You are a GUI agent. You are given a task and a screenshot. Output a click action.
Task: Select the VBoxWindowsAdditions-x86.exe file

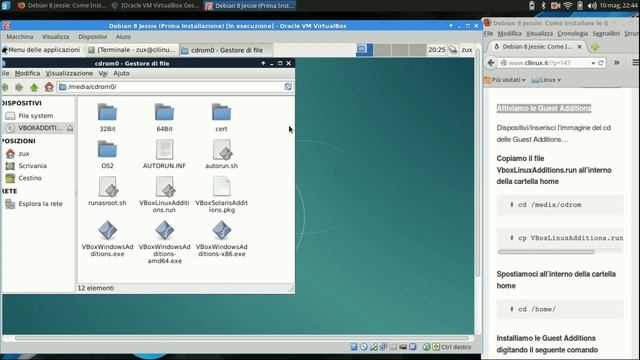pyautogui.click(x=221, y=239)
